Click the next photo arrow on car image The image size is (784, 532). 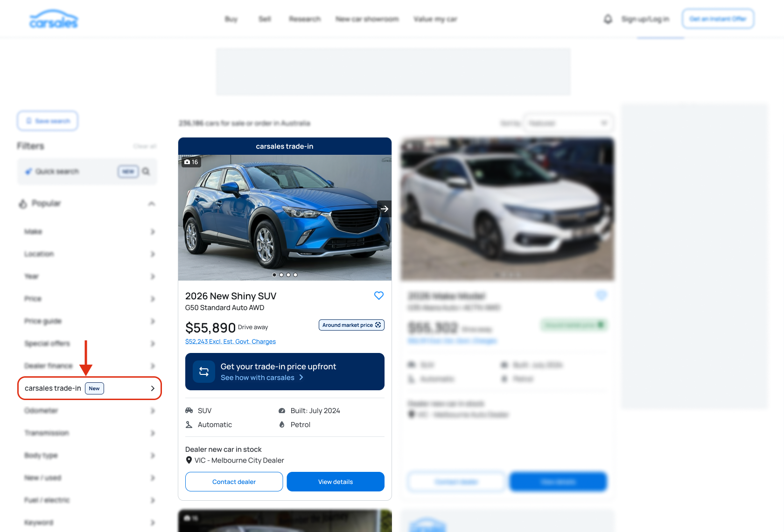point(384,209)
